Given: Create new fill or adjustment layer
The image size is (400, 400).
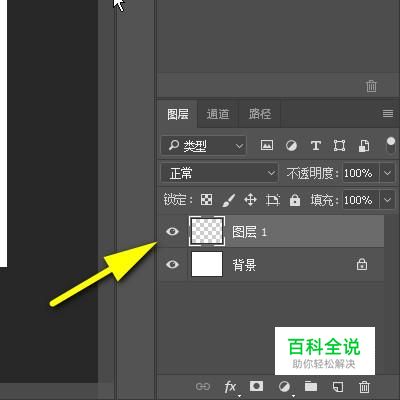Looking at the screenshot, I should [x=284, y=387].
